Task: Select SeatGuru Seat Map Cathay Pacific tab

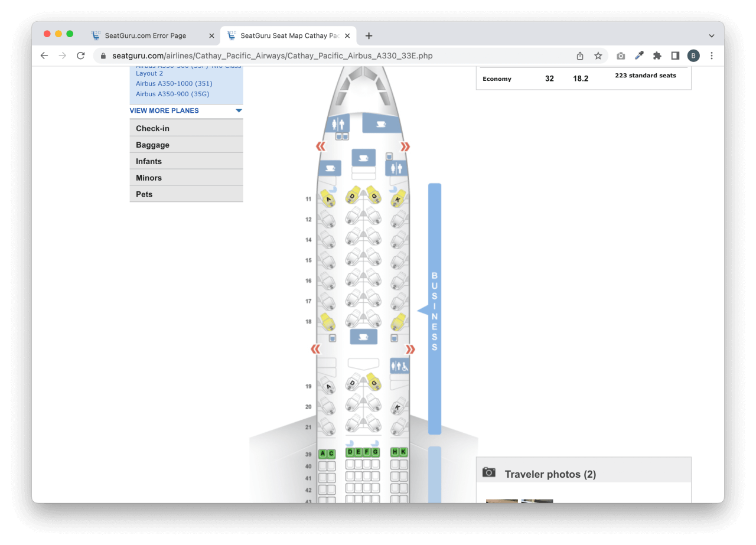Action: click(x=288, y=35)
